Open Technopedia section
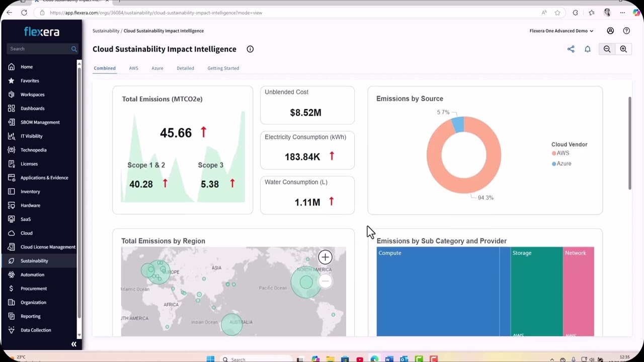Image resolution: width=644 pixels, height=362 pixels. [x=33, y=150]
